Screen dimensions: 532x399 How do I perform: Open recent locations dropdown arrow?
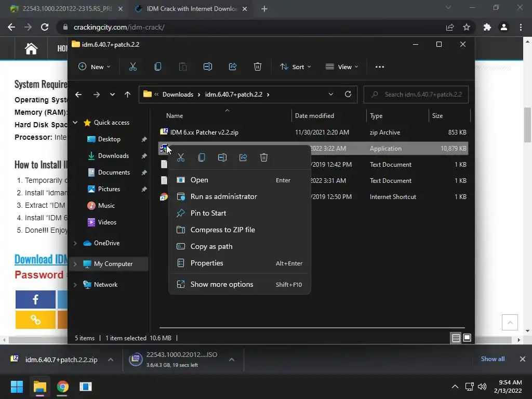pos(112,95)
